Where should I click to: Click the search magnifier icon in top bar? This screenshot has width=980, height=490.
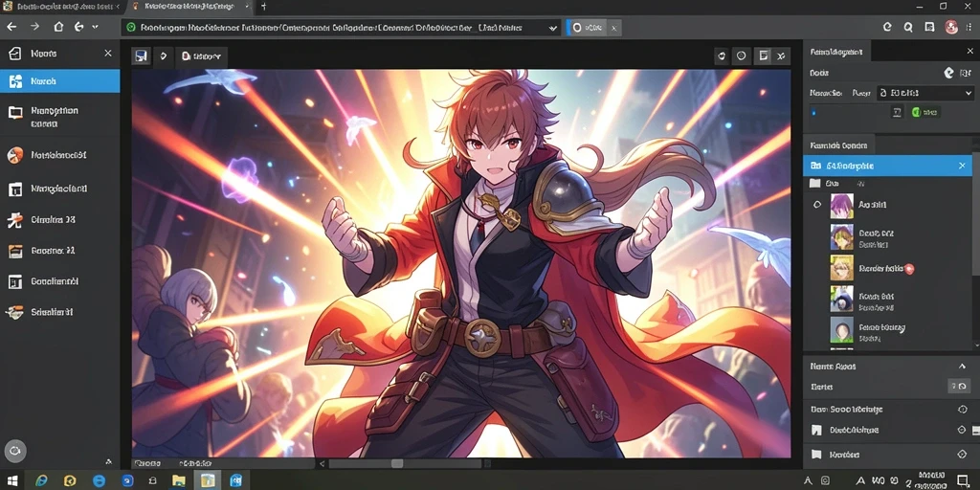[x=907, y=28]
